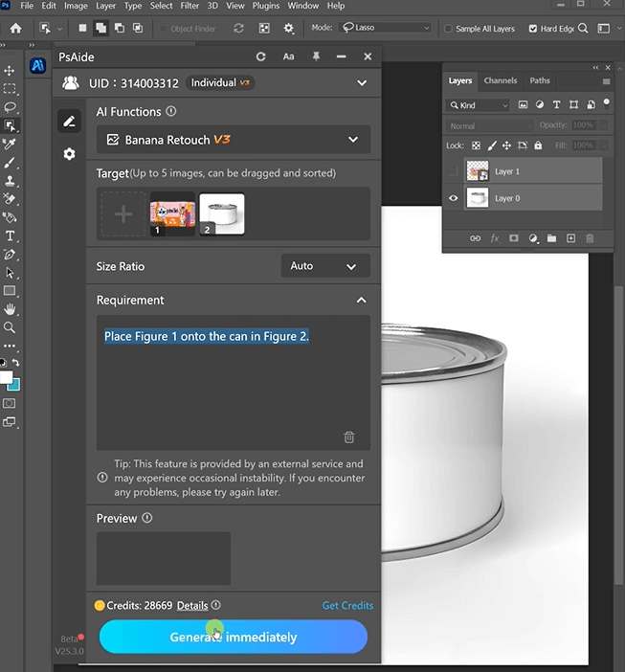
Task: Switch to the Paths tab
Action: (x=539, y=80)
